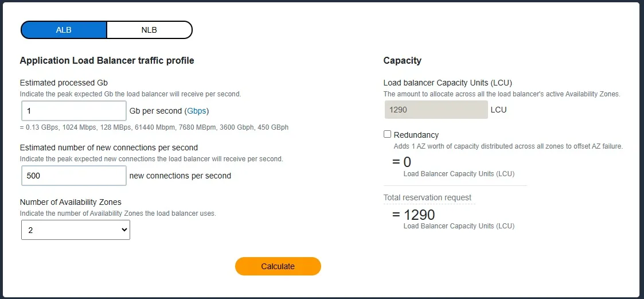Image resolution: width=644 pixels, height=299 pixels.
Task: Click the Load balancer Capacity Units label
Action: pyautogui.click(x=447, y=83)
